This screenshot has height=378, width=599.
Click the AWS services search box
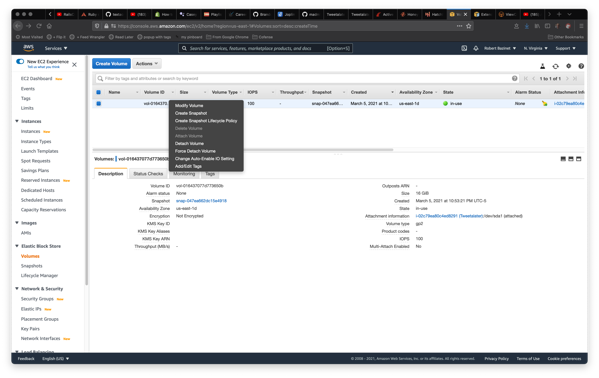(x=265, y=48)
